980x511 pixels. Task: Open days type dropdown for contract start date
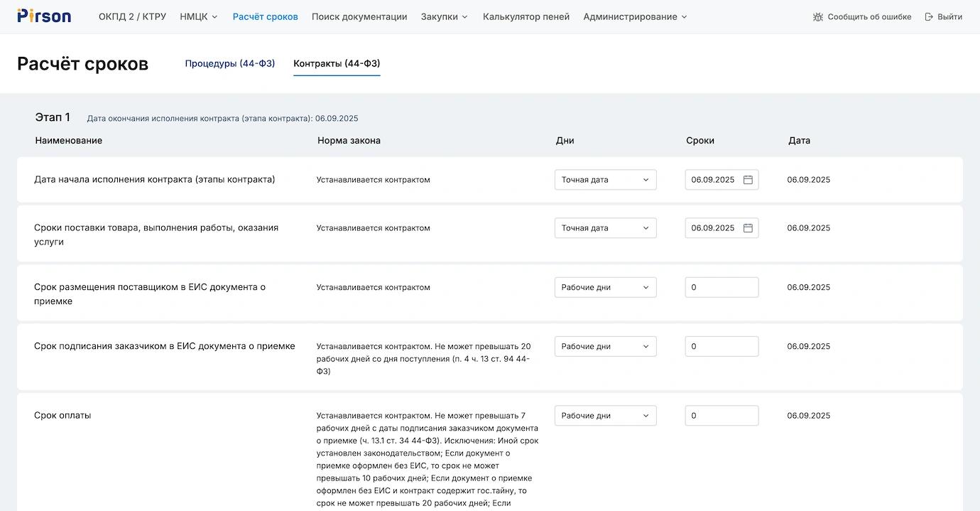click(x=605, y=180)
